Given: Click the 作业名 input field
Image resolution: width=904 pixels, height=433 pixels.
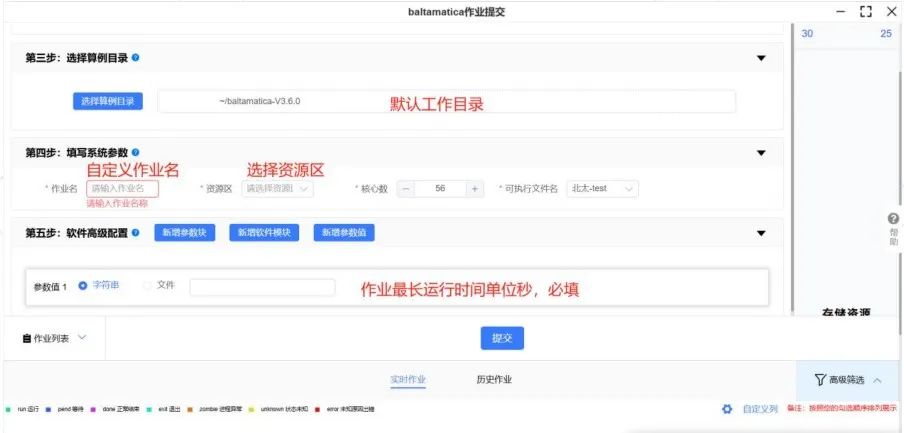Looking at the screenshot, I should [x=122, y=188].
